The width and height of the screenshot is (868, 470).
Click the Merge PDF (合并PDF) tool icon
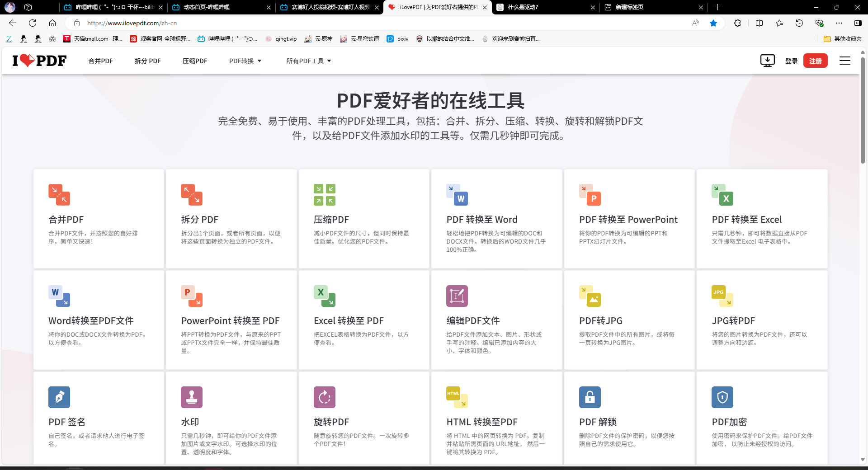pyautogui.click(x=59, y=195)
